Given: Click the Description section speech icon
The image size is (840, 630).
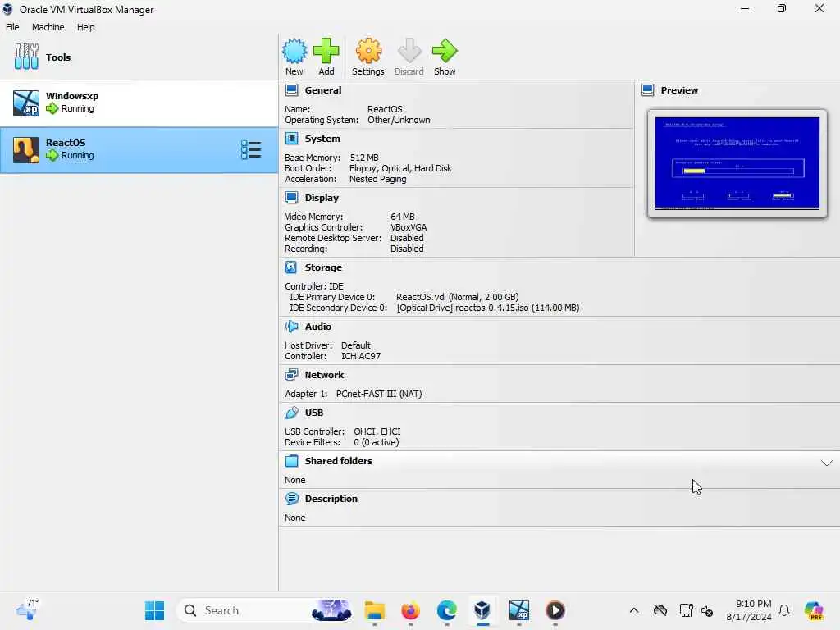Looking at the screenshot, I should pos(291,499).
